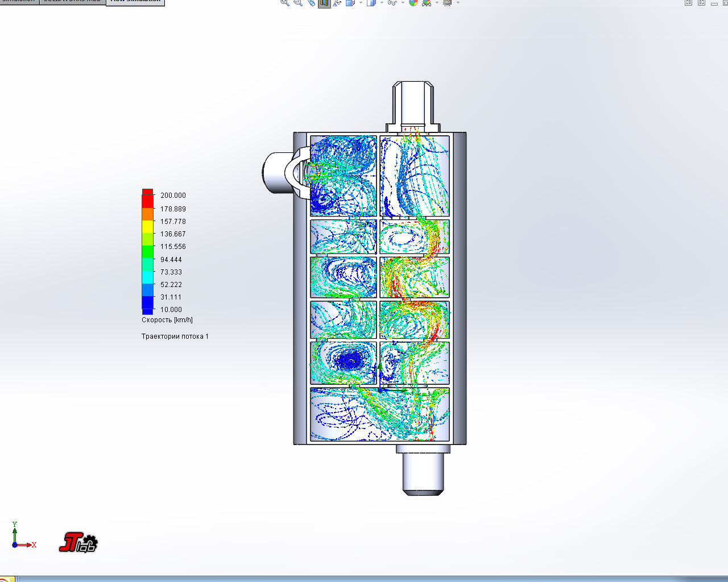Click the View Orientation cube icon
Screen dimensions: 728x582
pyautogui.click(x=350, y=2)
